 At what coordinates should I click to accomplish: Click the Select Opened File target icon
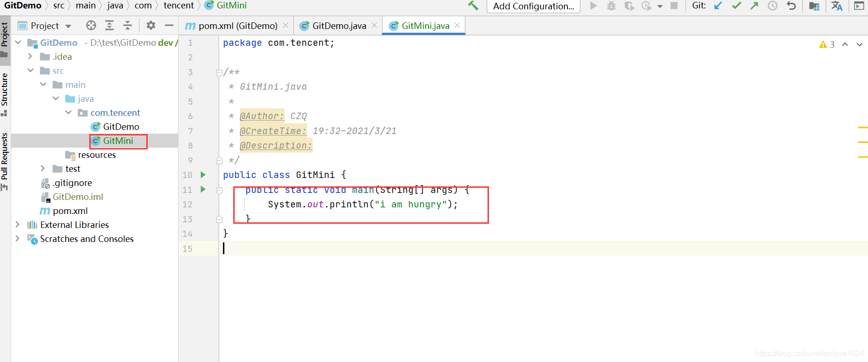(x=91, y=25)
